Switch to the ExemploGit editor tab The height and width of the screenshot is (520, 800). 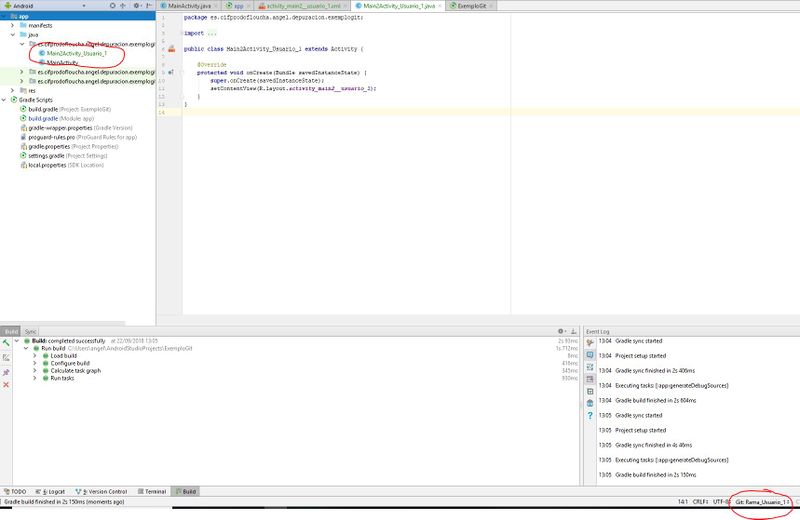click(471, 6)
